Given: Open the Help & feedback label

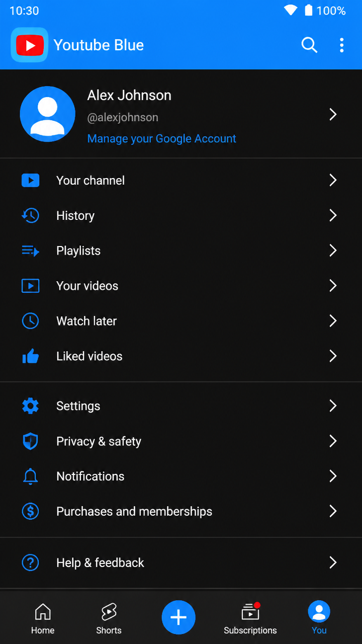Looking at the screenshot, I should [x=101, y=563].
